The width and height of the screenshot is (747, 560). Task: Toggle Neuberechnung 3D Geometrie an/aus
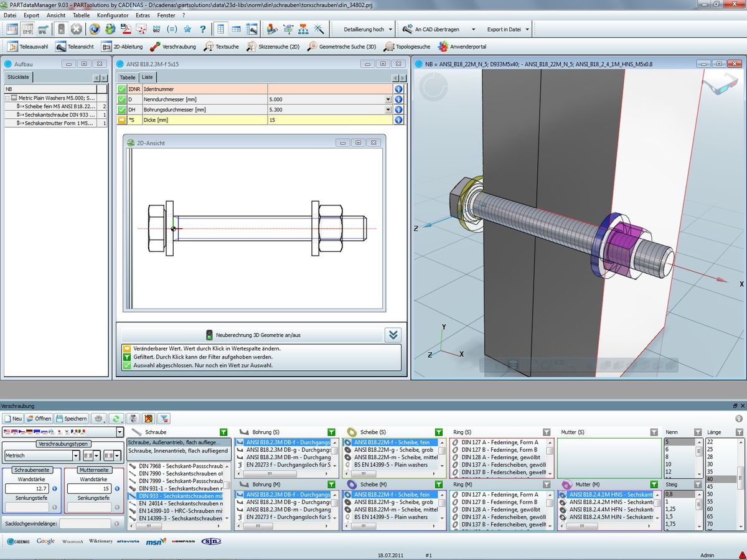(x=253, y=335)
